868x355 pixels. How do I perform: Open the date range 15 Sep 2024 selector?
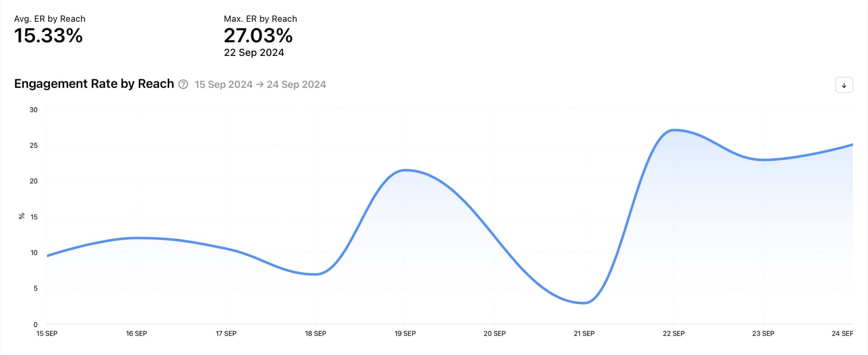223,84
